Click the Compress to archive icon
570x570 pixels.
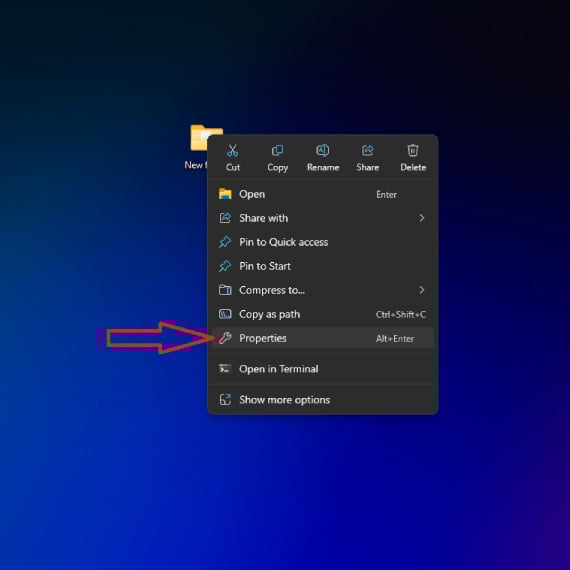[225, 290]
